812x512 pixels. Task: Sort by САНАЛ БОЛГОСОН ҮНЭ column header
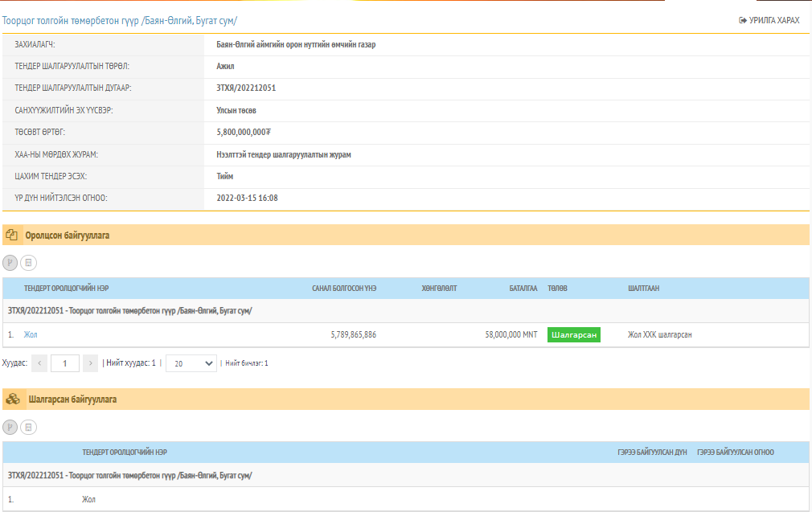click(x=344, y=289)
